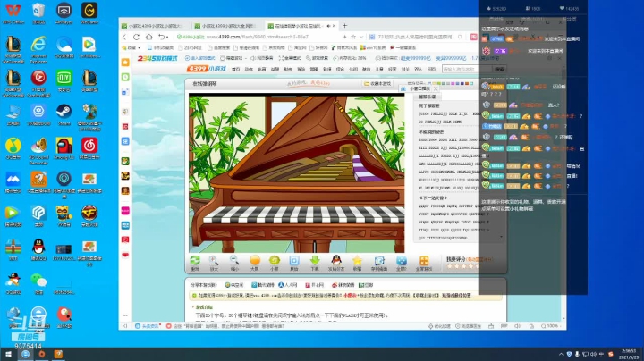The width and height of the screenshot is (644, 361).
Task: Open WeChat green desktop icon
Action: tap(38, 281)
